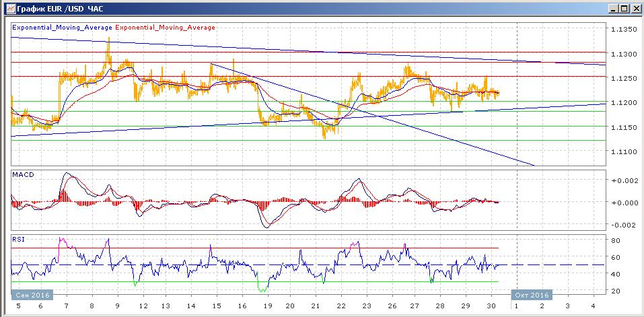Close the EUR/USD chart window
The width and height of the screenshot is (644, 317).
click(635, 8)
